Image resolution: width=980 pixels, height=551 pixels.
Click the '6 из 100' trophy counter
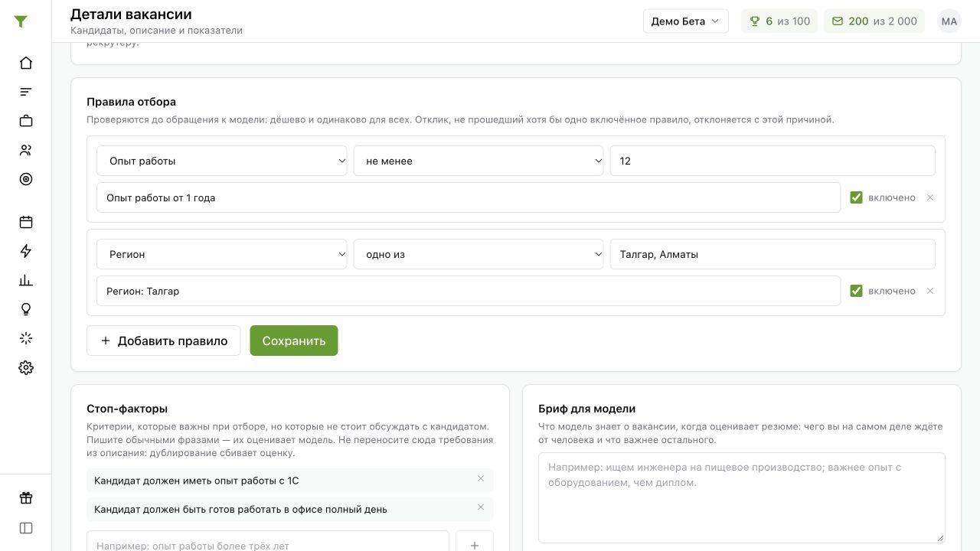pos(779,21)
